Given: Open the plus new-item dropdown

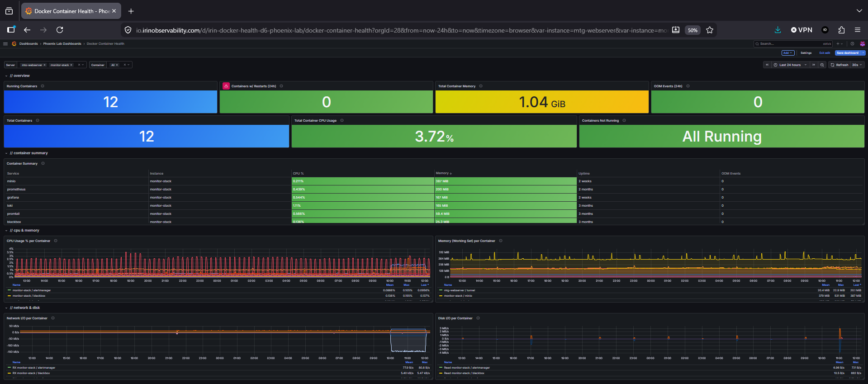Looking at the screenshot, I should tap(839, 44).
